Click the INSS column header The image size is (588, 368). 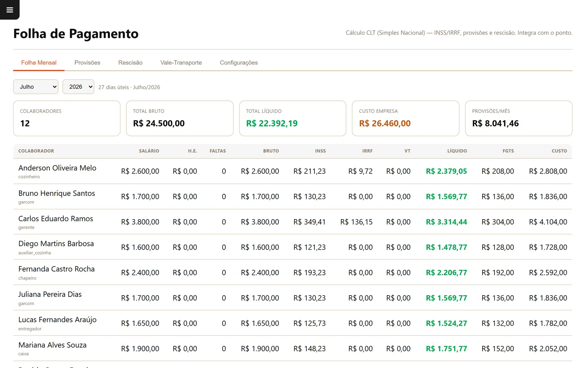pyautogui.click(x=321, y=151)
